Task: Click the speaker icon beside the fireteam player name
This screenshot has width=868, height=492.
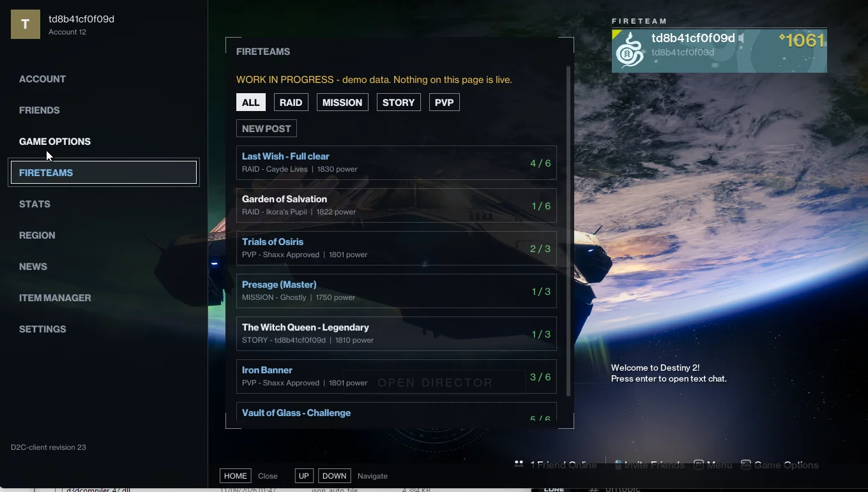Action: [742, 38]
